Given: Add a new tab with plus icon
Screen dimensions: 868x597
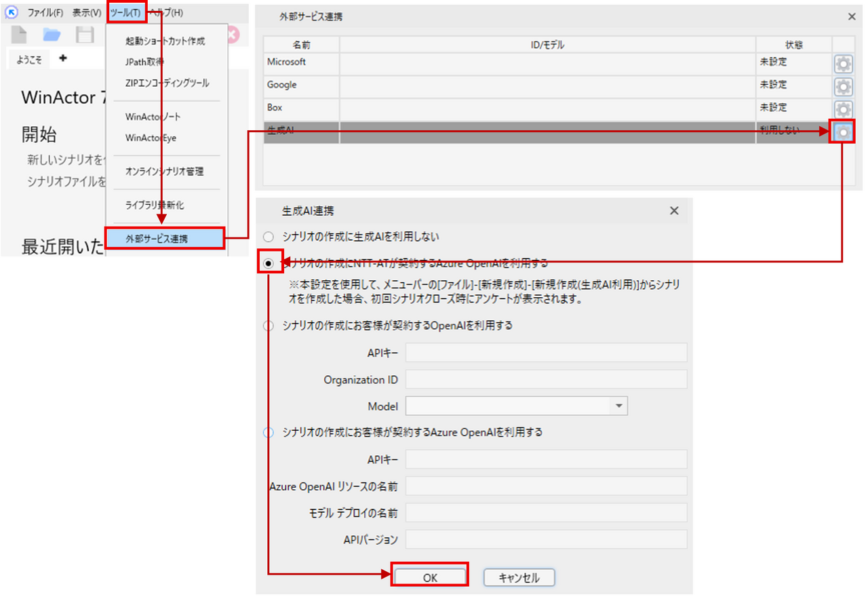Looking at the screenshot, I should pos(63,58).
